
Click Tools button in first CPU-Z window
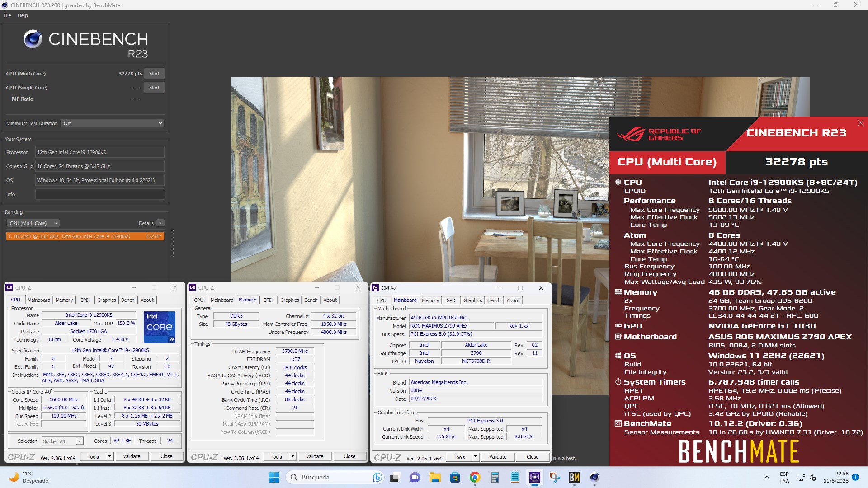(x=93, y=457)
